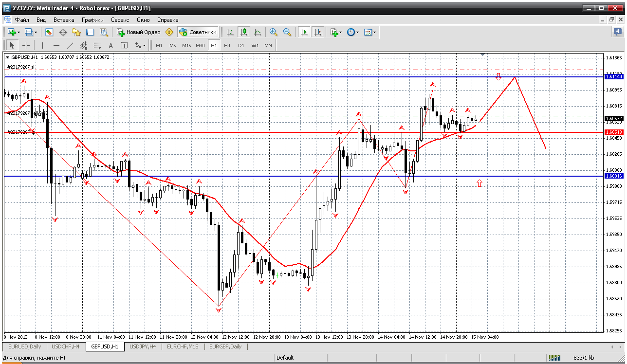The width and height of the screenshot is (627, 364).
Task: Zoom in the chart with magnifier plus
Action: 274,32
